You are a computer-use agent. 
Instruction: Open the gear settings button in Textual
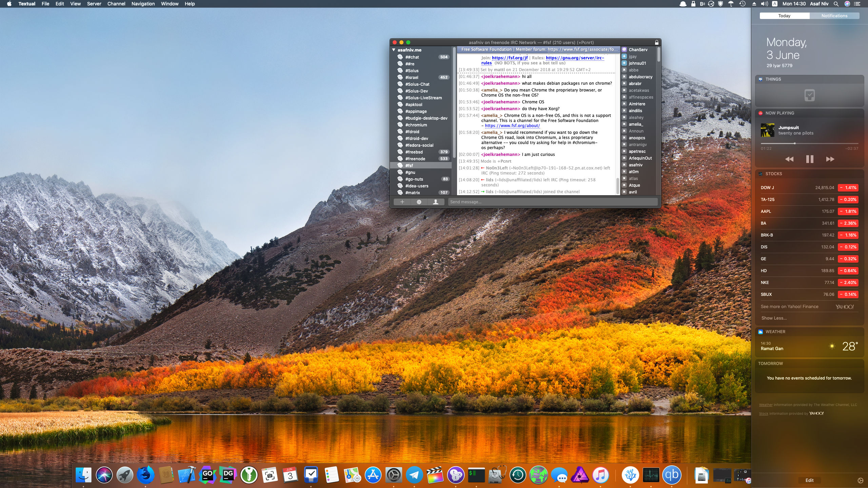pyautogui.click(x=419, y=202)
